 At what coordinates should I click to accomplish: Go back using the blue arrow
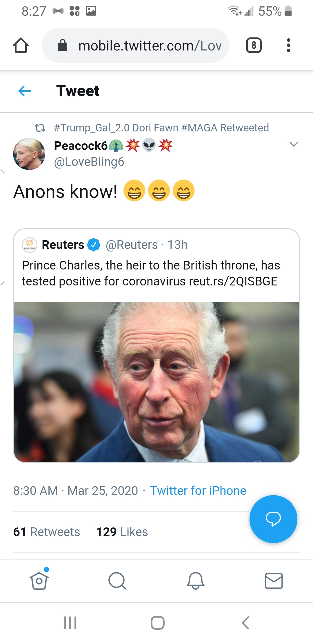pos(25,91)
